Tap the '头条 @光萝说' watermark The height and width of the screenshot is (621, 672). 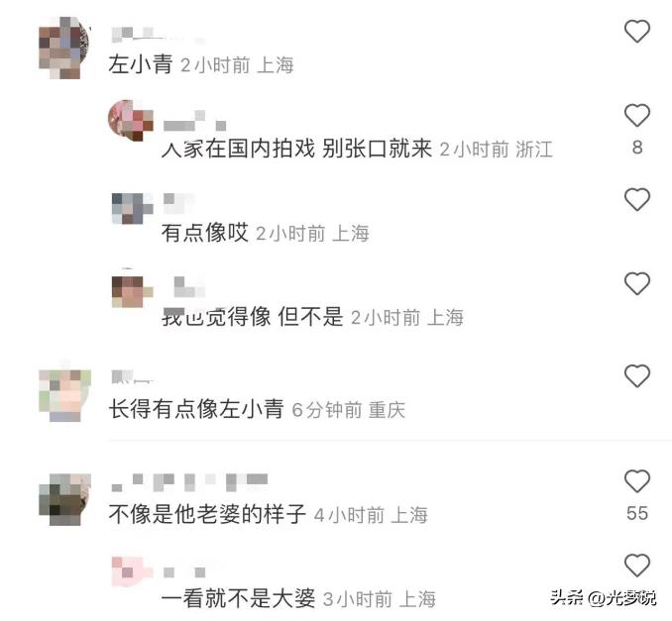click(x=603, y=597)
